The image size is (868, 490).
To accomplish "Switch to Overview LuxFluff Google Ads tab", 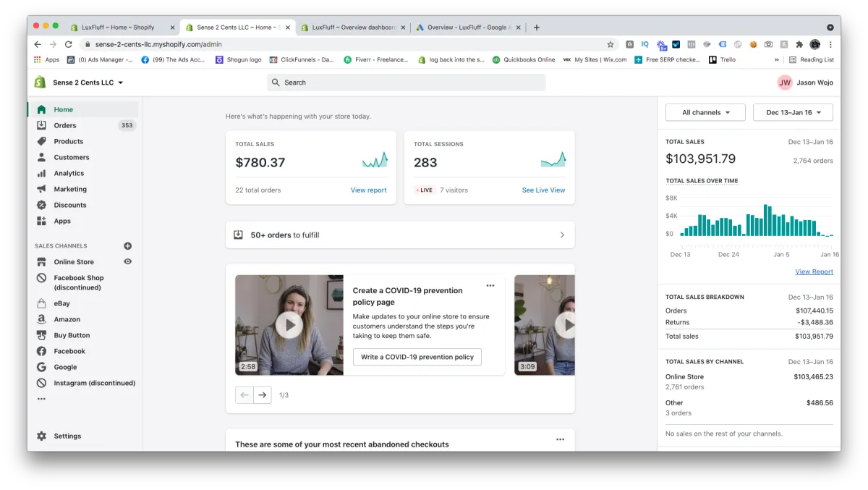I will point(468,28).
